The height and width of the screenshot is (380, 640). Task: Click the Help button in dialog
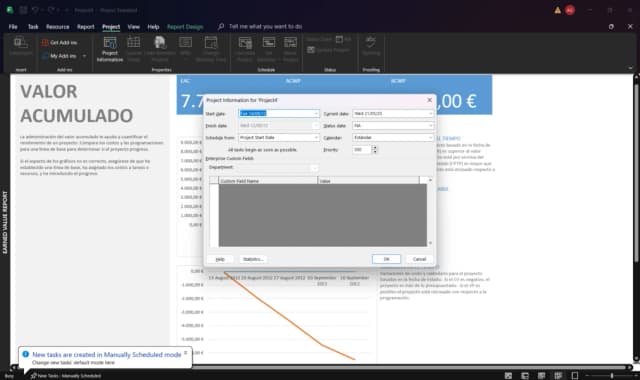coord(220,259)
